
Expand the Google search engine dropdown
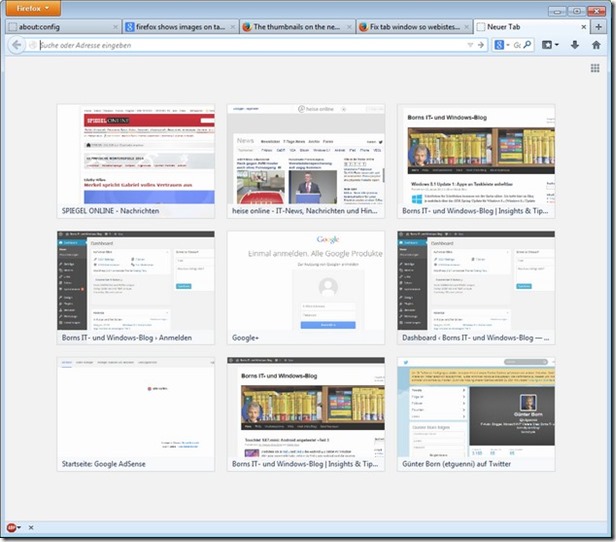pyautogui.click(x=510, y=45)
